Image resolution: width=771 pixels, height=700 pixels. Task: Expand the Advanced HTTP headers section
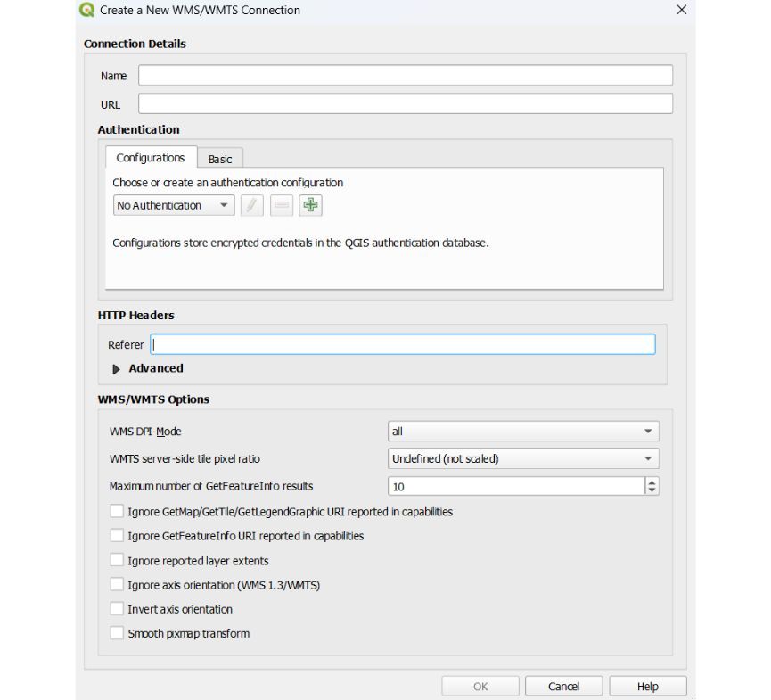(117, 368)
